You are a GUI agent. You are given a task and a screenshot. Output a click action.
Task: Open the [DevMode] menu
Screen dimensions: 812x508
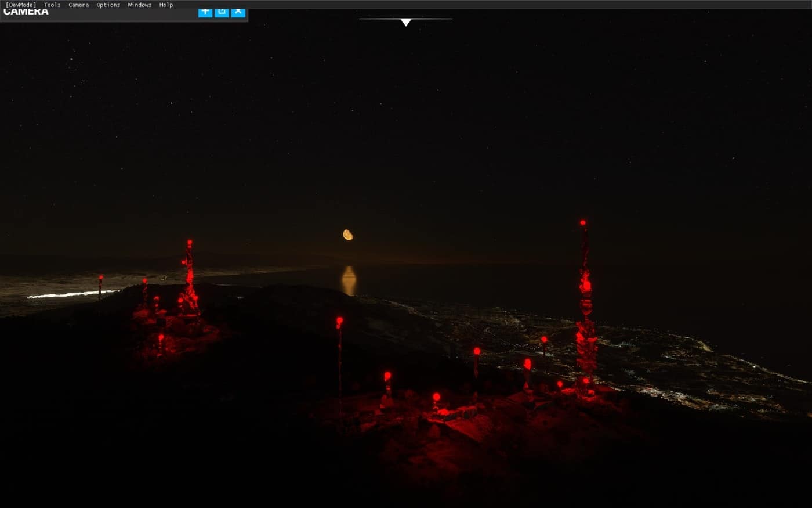tap(21, 5)
